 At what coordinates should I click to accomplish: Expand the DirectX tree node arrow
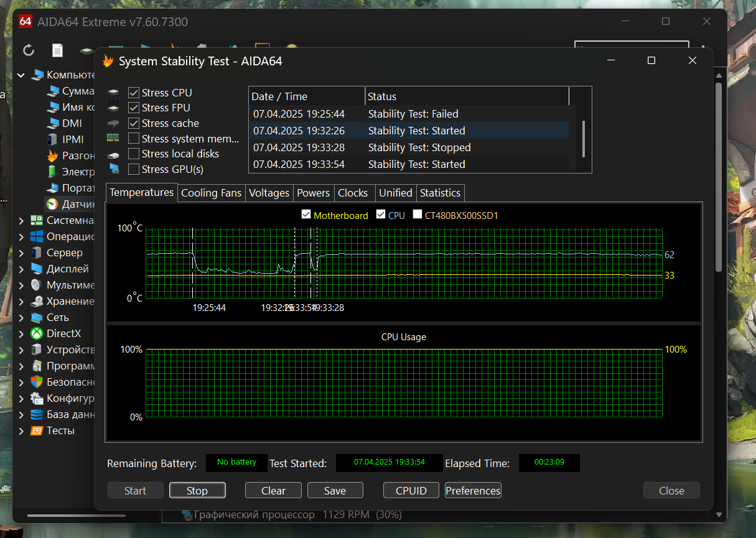21,333
